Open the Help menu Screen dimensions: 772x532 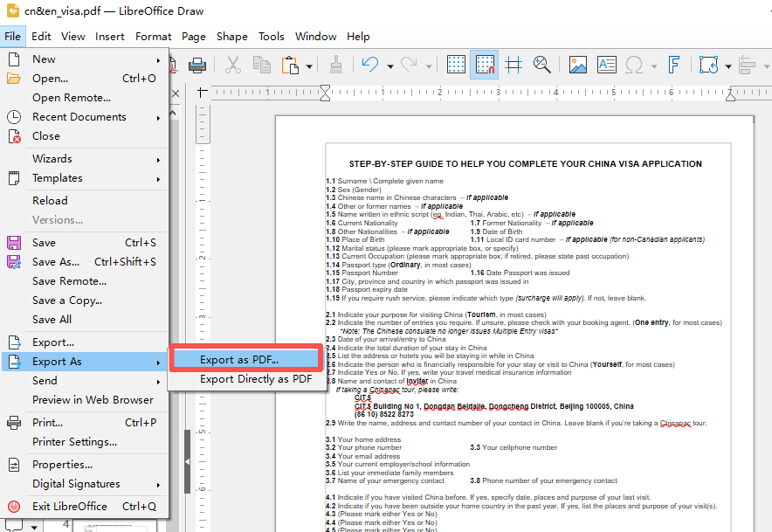(358, 37)
